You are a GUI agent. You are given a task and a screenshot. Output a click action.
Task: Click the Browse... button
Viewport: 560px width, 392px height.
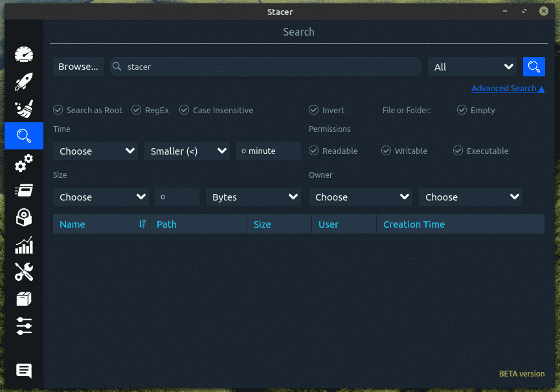[78, 67]
